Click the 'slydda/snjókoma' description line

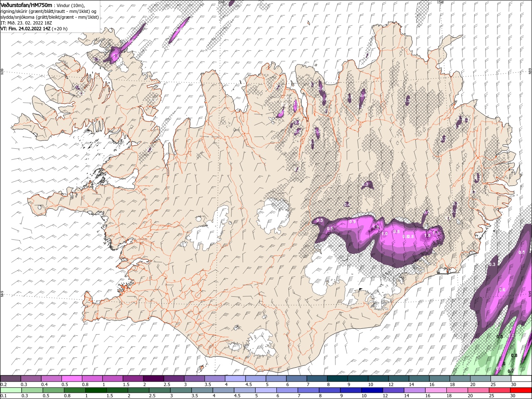[49, 17]
